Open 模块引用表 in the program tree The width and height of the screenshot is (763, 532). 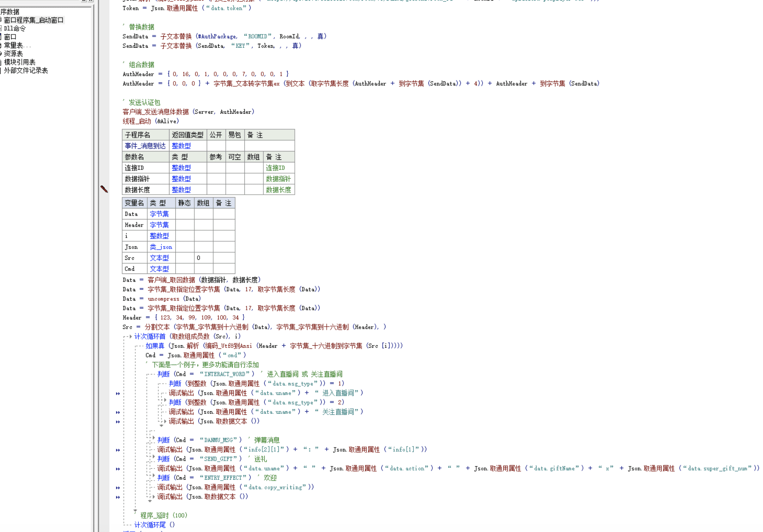(x=19, y=62)
